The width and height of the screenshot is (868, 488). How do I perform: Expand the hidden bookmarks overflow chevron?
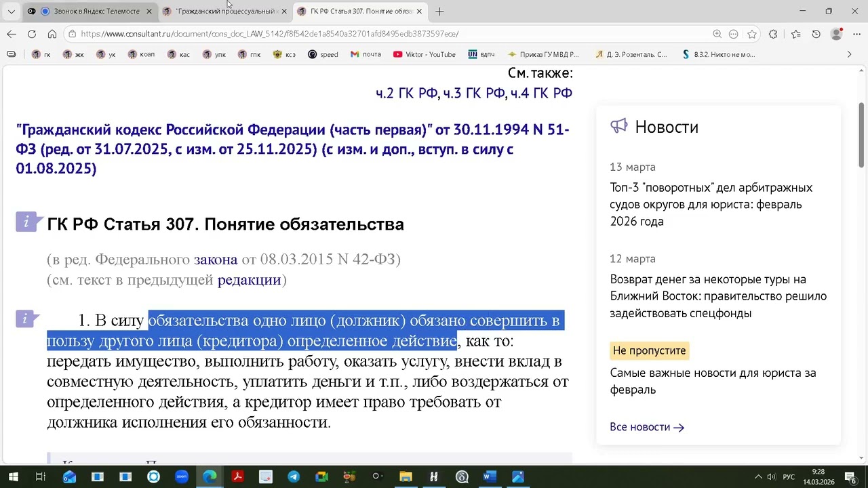849,54
